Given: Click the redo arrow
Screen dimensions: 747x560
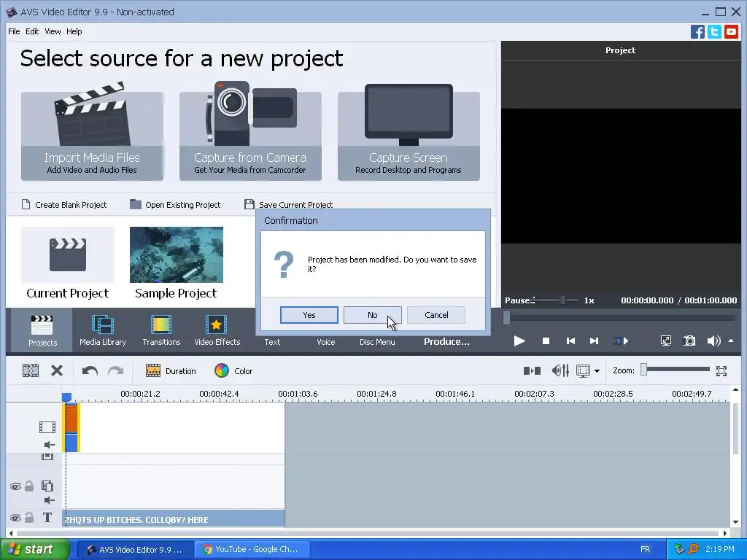Looking at the screenshot, I should coord(116,370).
